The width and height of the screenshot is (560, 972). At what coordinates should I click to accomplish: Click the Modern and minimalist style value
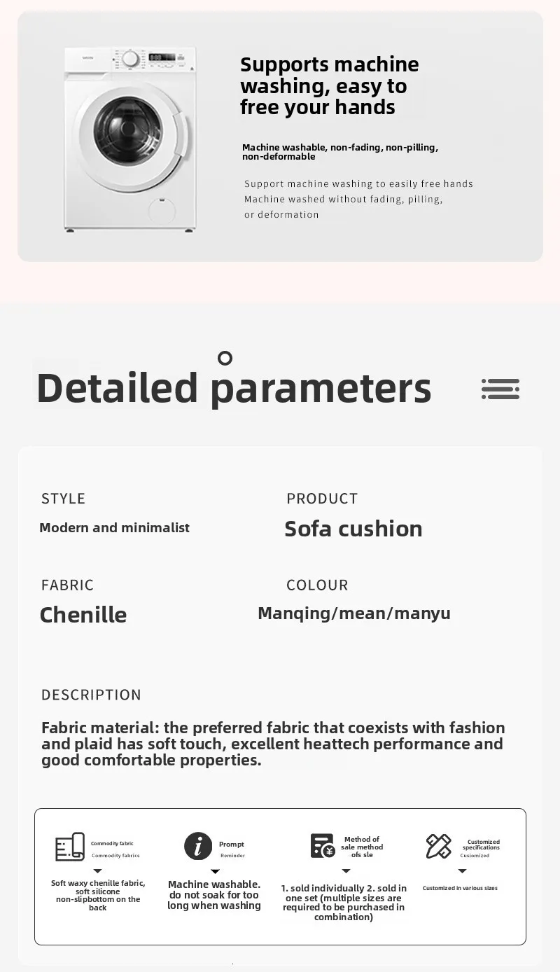tap(114, 528)
